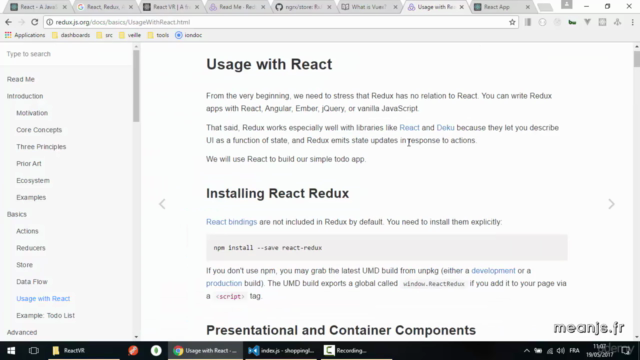Open the Chrome three-dot menu
Screen dimensions: 640x360
(632, 22)
